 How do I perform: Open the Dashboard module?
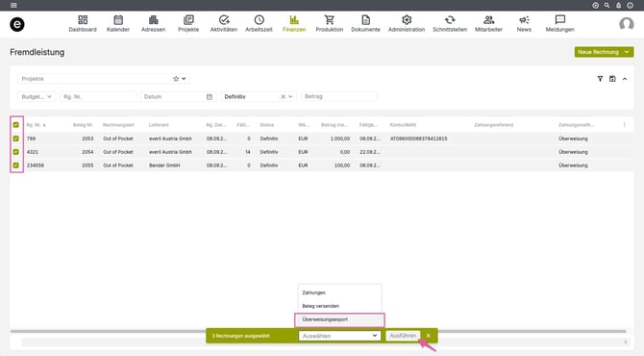pyautogui.click(x=83, y=24)
